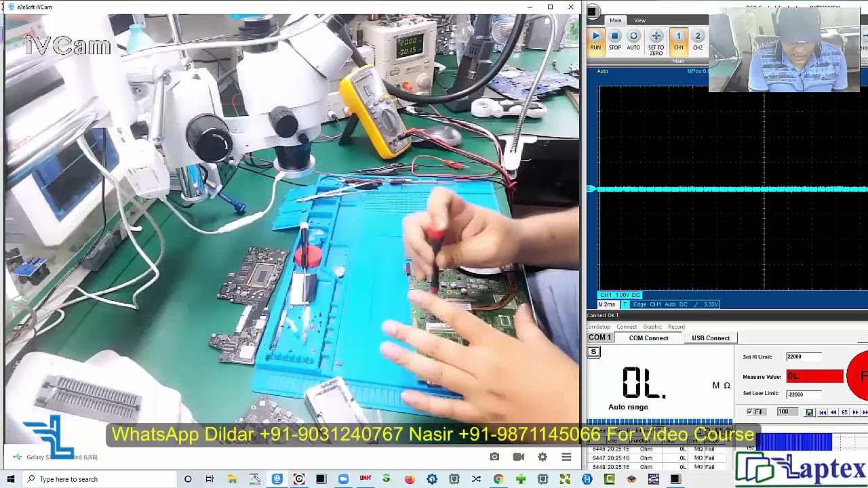Open the UNI-T app on the taskbar
The image size is (868, 488).
tap(366, 479)
